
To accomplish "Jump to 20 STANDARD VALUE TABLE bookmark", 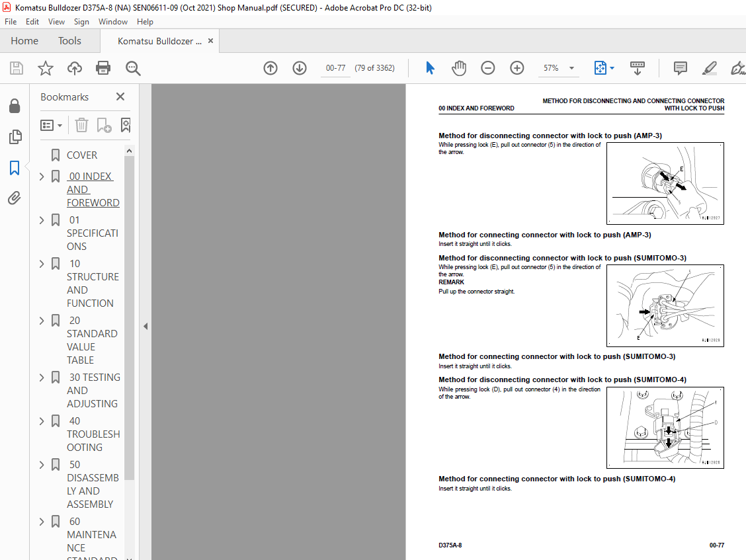I will 92,340.
